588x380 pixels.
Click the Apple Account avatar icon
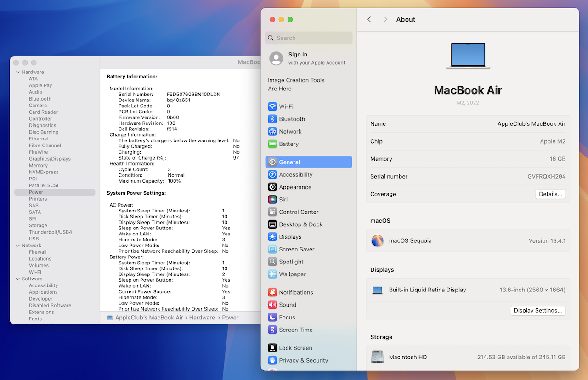click(x=276, y=58)
